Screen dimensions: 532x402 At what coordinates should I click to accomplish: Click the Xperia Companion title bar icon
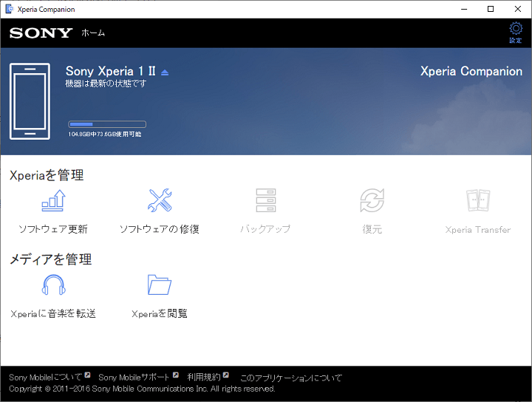coord(10,9)
